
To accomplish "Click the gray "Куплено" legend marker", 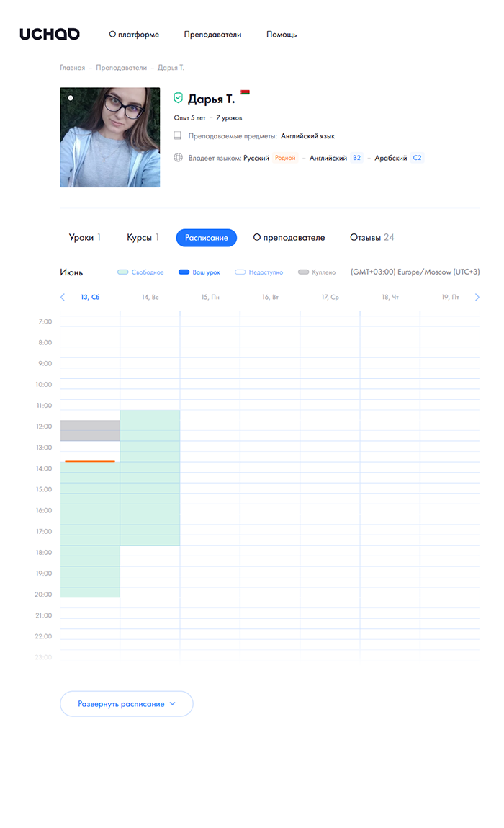I will 303,272.
